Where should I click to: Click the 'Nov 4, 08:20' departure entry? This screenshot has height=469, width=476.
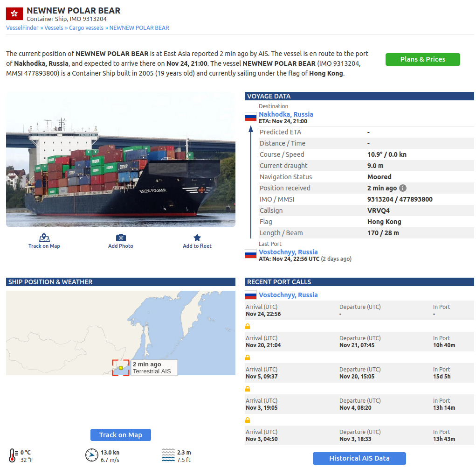pos(355,408)
